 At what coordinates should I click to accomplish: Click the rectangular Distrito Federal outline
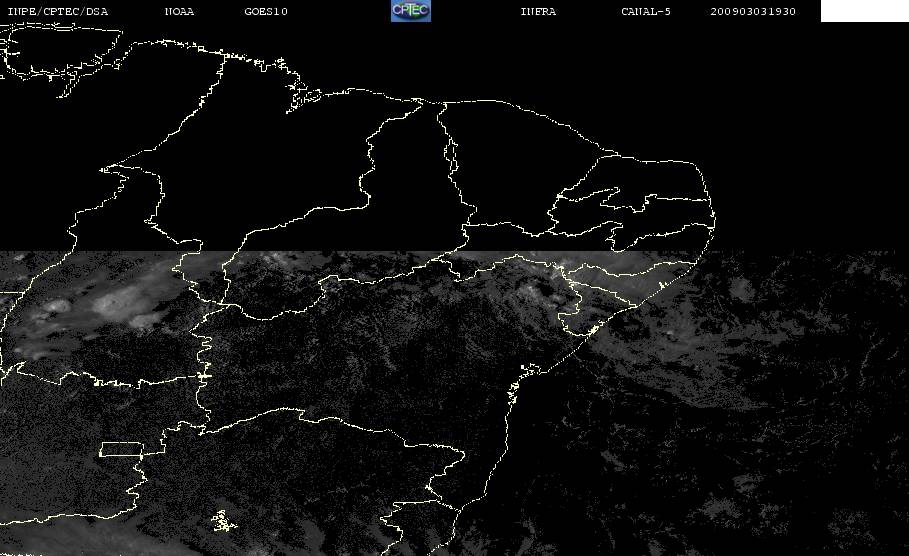click(121, 449)
